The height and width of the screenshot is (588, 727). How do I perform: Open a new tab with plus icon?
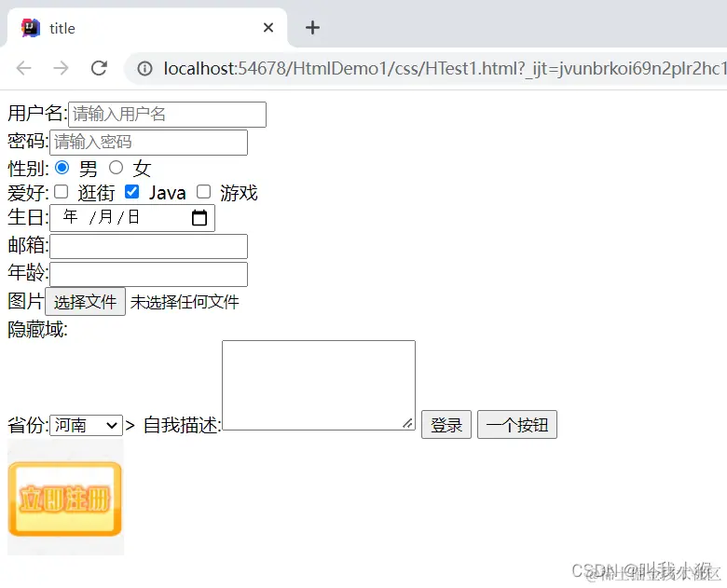pyautogui.click(x=312, y=27)
